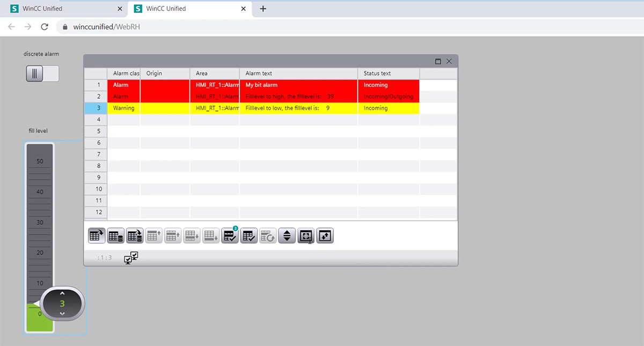
Task: Click "Incoming" status of the Warning row
Action: 389,108
